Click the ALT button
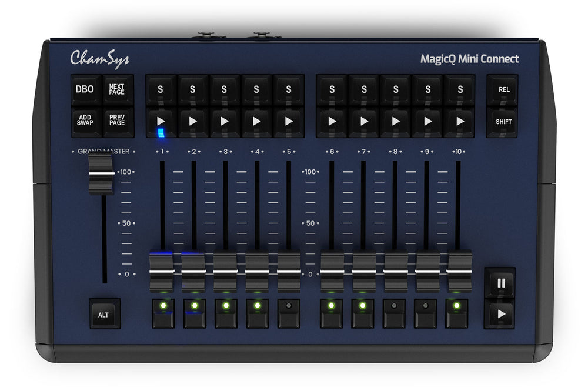The width and height of the screenshot is (588, 391). coord(104,315)
